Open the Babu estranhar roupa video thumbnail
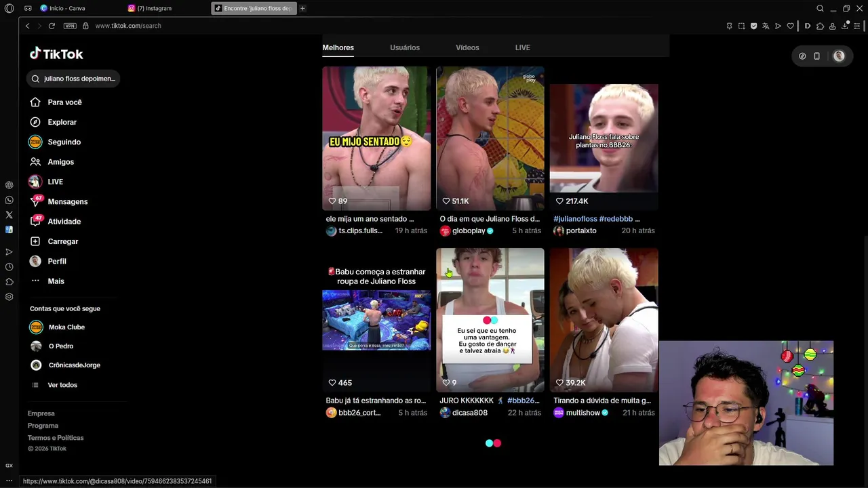The height and width of the screenshot is (488, 868). tap(376, 320)
